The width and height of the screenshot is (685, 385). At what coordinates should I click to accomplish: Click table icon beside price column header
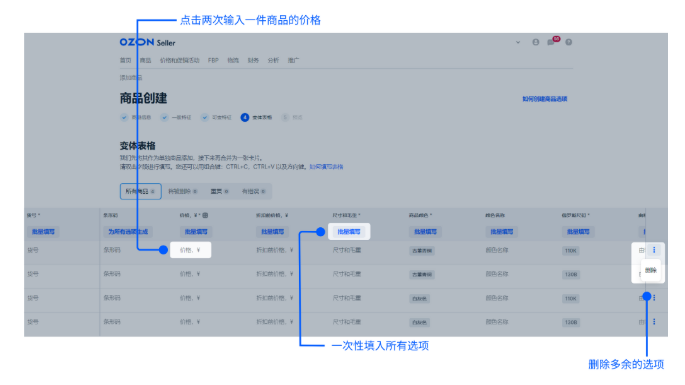click(205, 215)
